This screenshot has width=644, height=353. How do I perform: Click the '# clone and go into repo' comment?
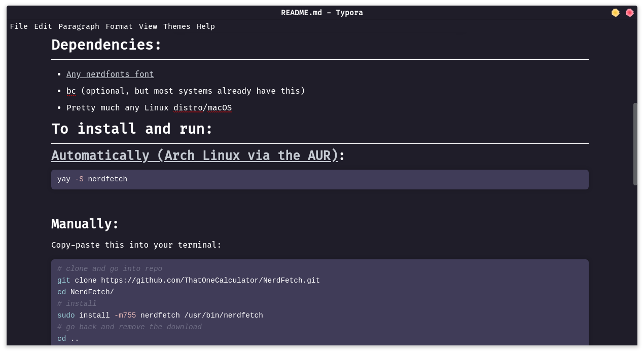pyautogui.click(x=110, y=269)
